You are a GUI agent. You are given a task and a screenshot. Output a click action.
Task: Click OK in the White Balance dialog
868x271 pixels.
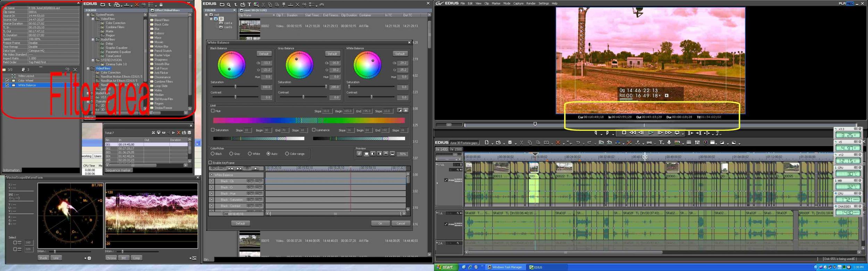pyautogui.click(x=380, y=223)
